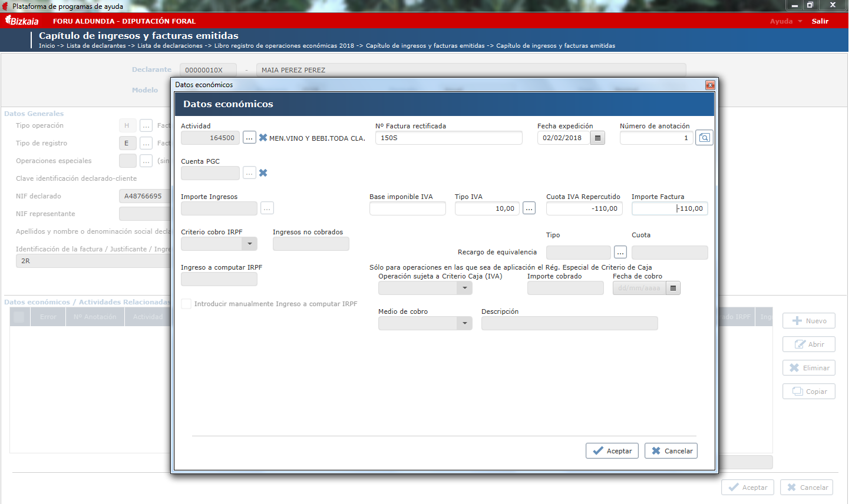
Task: Click the Nuevo button in the background window
Action: 809,321
